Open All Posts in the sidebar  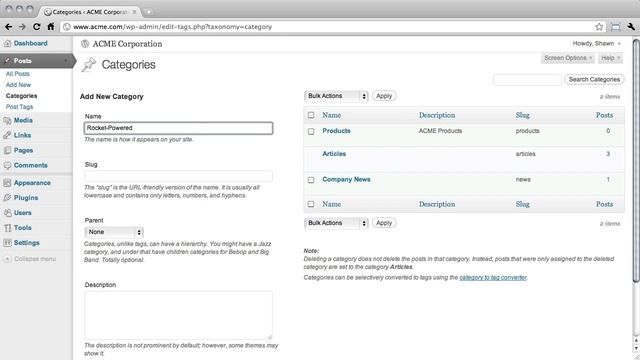[18, 74]
